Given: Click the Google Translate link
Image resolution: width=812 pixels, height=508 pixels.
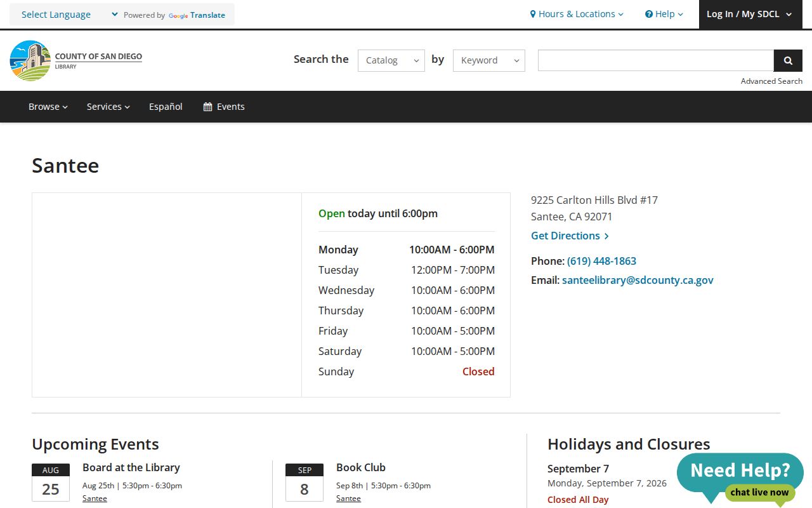Looking at the screenshot, I should (x=197, y=15).
